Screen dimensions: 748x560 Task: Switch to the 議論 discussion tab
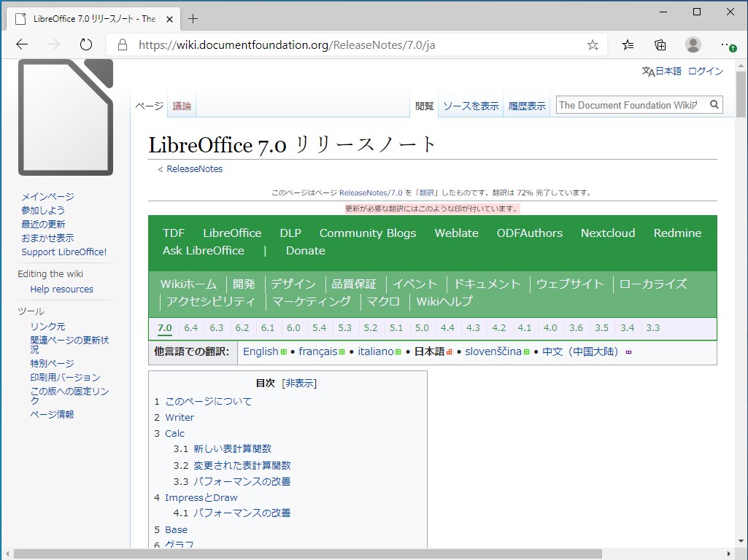click(x=181, y=104)
